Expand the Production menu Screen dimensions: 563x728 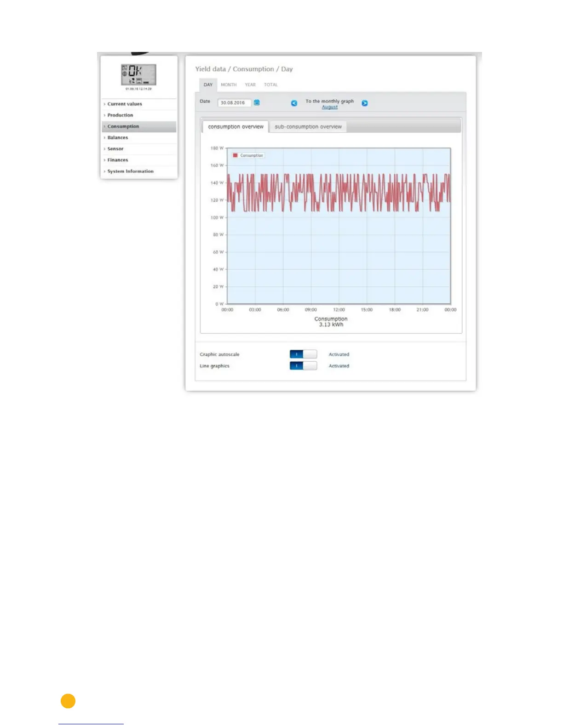pos(139,115)
